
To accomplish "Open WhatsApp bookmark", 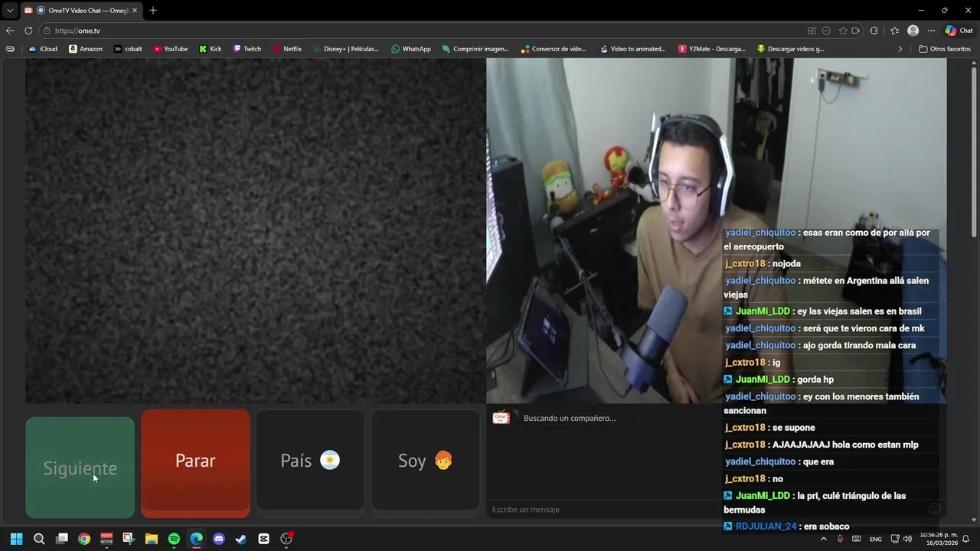I will [410, 49].
